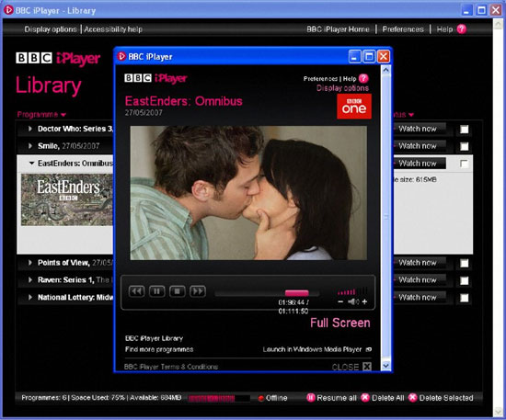Open Display options in the player window
This screenshot has width=506, height=420.
[342, 88]
